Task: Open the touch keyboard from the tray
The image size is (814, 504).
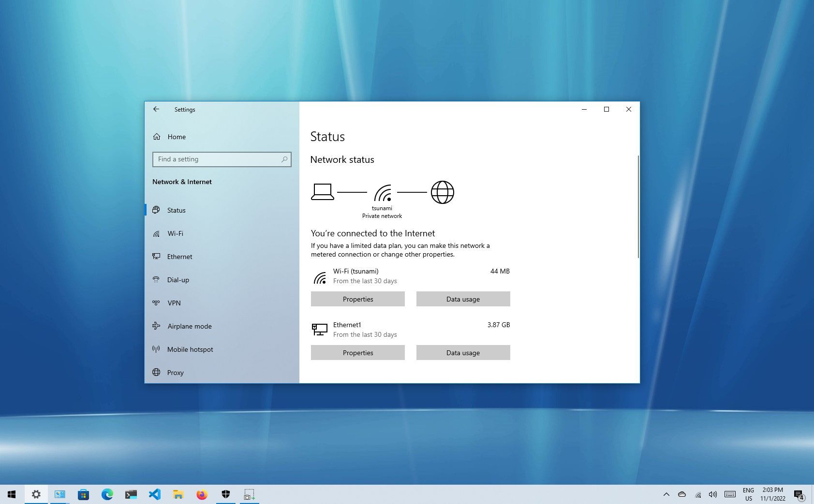Action: (729, 494)
